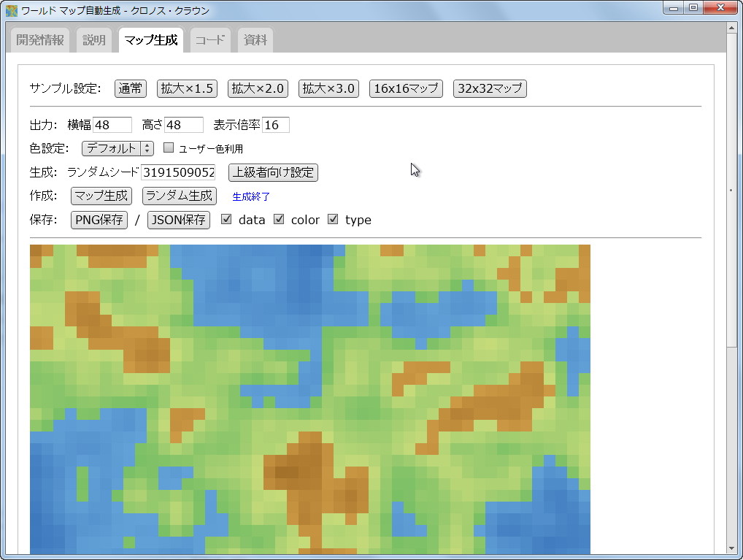Apply the 32x32マップ preset
Screen dimensions: 743x560
(490, 88)
